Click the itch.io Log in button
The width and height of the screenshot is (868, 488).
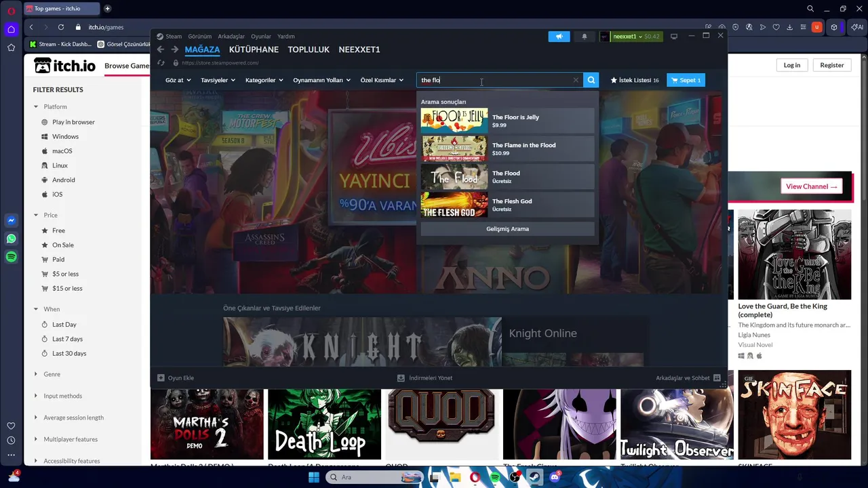point(792,65)
